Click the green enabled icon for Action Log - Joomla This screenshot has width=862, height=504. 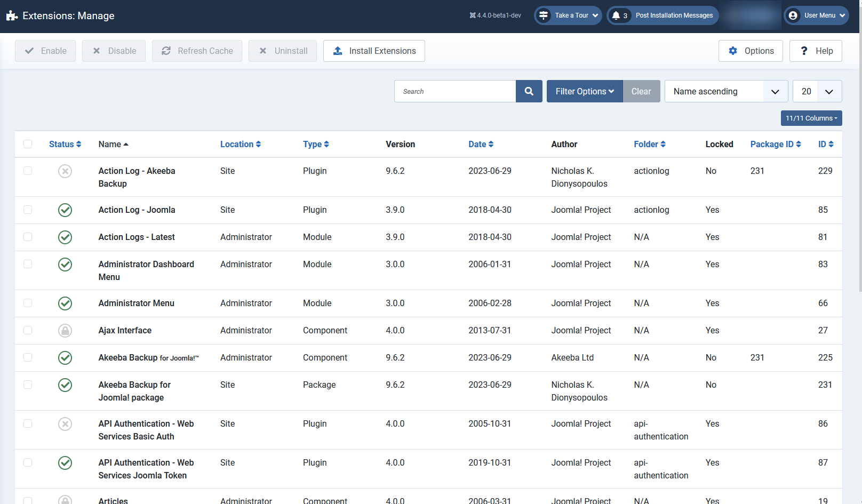(x=65, y=210)
